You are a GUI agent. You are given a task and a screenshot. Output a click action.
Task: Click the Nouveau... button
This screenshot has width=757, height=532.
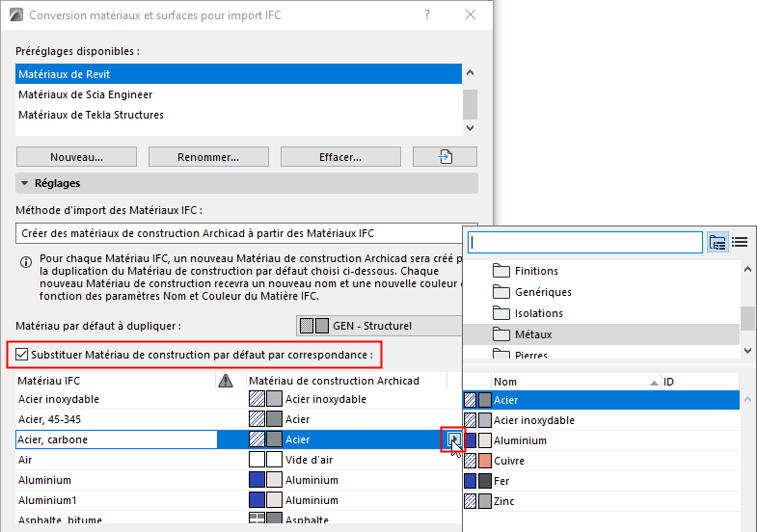click(x=76, y=157)
